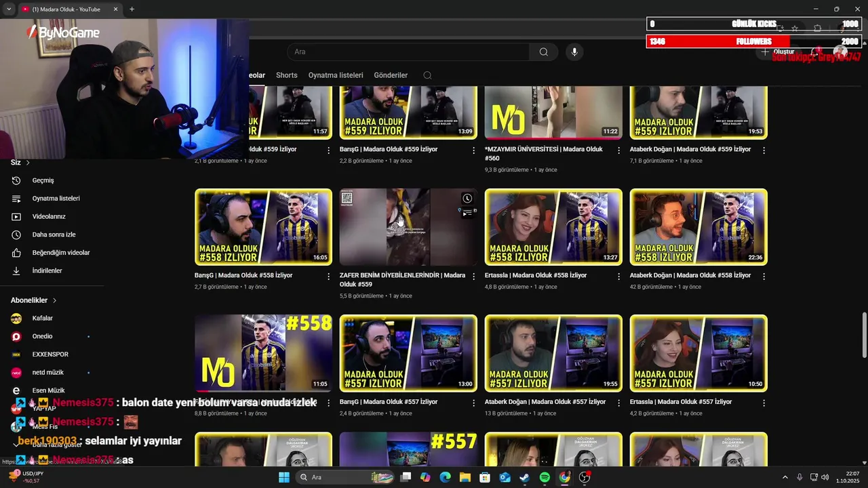Open File Explorer from the taskbar

pos(465,477)
